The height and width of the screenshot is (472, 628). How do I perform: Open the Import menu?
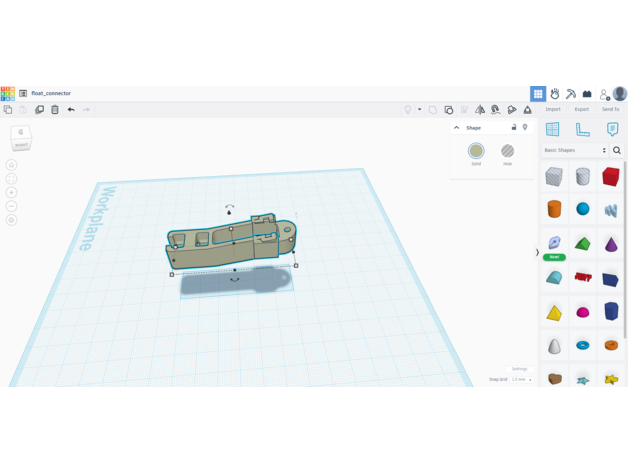(553, 109)
